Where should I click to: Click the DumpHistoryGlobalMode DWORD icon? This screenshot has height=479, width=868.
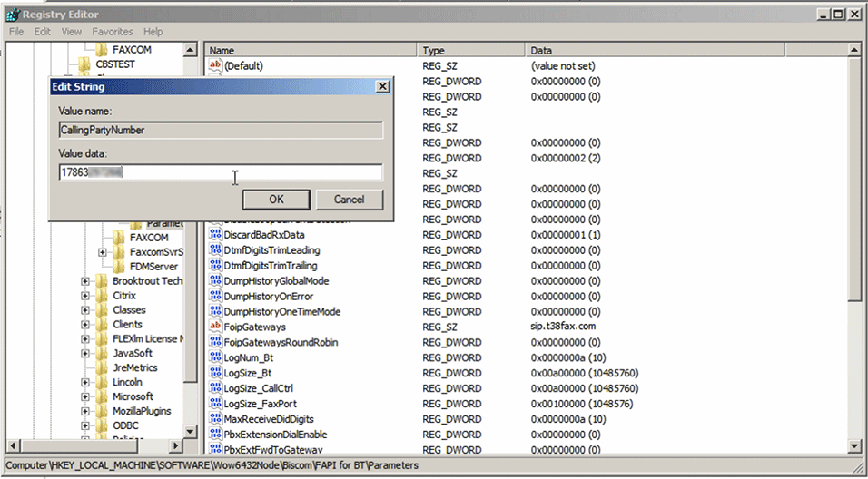click(215, 280)
